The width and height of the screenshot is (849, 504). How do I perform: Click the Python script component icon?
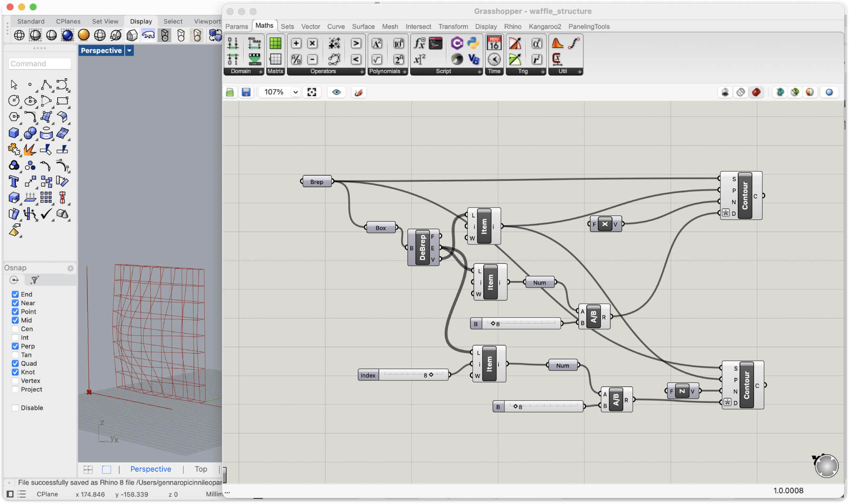pos(473,43)
